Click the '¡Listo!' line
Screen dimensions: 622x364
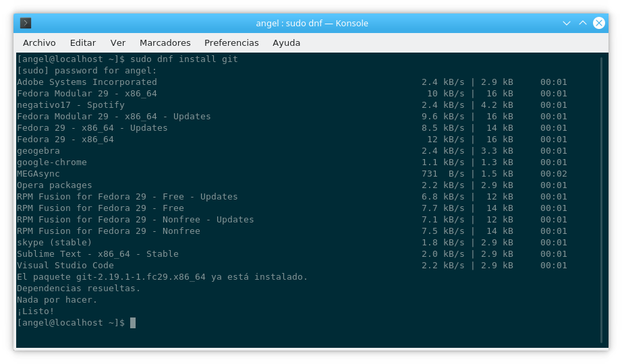35,311
